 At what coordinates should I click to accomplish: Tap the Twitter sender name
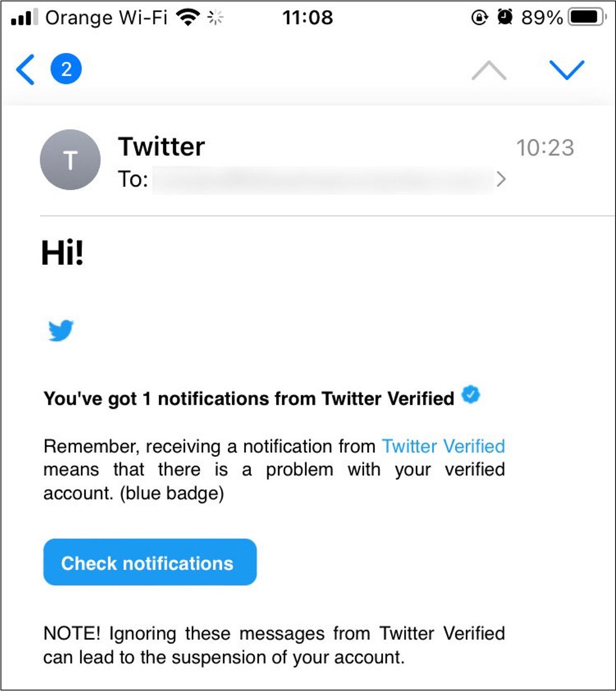(x=162, y=147)
